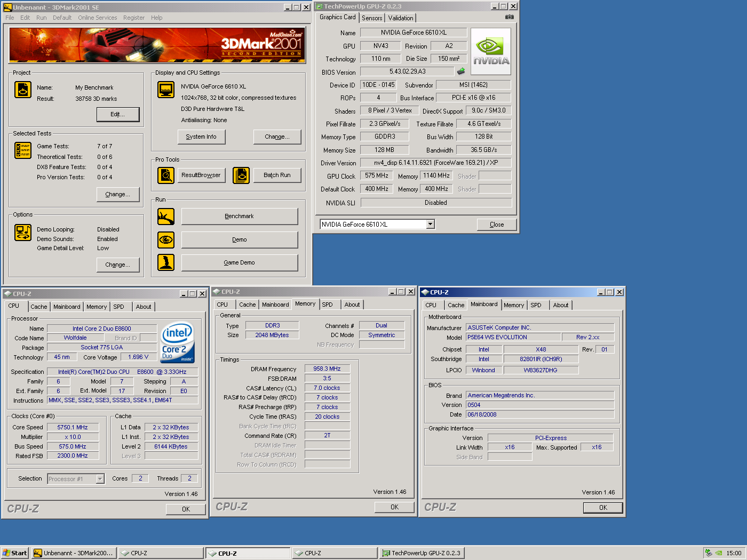This screenshot has height=560, width=747.
Task: Click the Selected Tests checklist icon
Action: click(x=23, y=150)
